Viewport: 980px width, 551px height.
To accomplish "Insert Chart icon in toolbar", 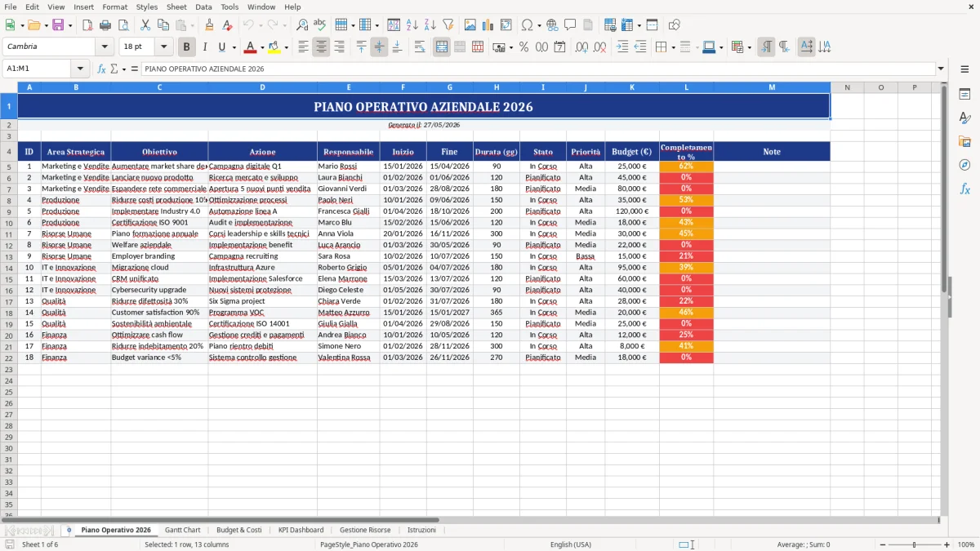I will pyautogui.click(x=488, y=25).
